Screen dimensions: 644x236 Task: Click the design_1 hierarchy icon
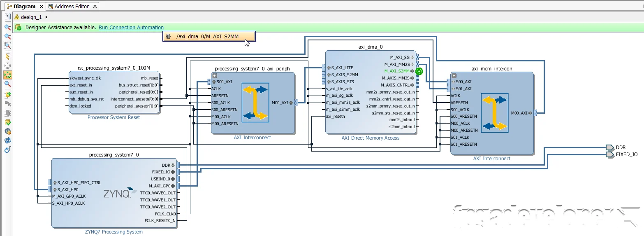[17, 17]
